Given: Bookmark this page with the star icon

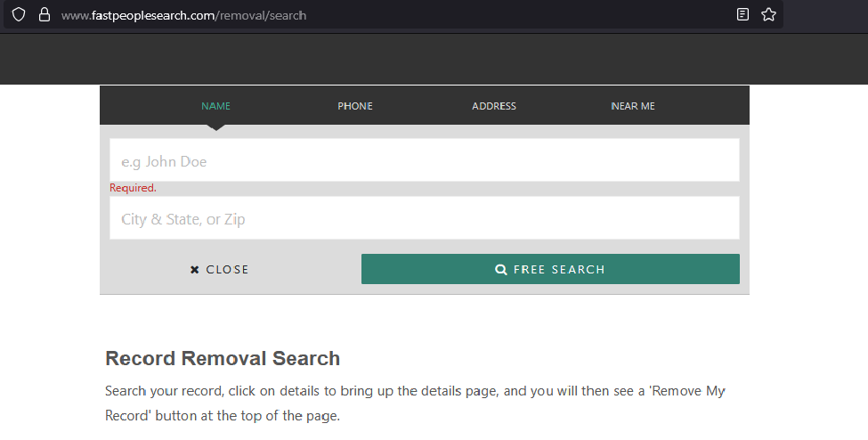Looking at the screenshot, I should pyautogui.click(x=768, y=14).
